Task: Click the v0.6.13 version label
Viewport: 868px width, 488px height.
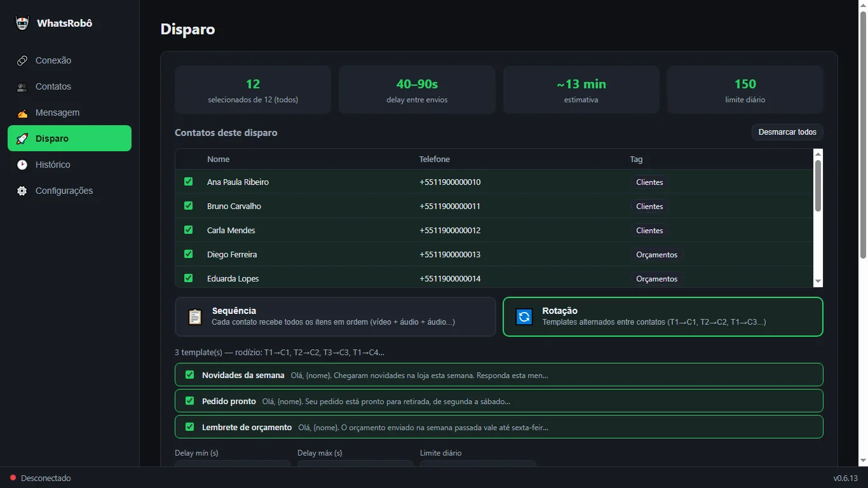Action: (846, 478)
